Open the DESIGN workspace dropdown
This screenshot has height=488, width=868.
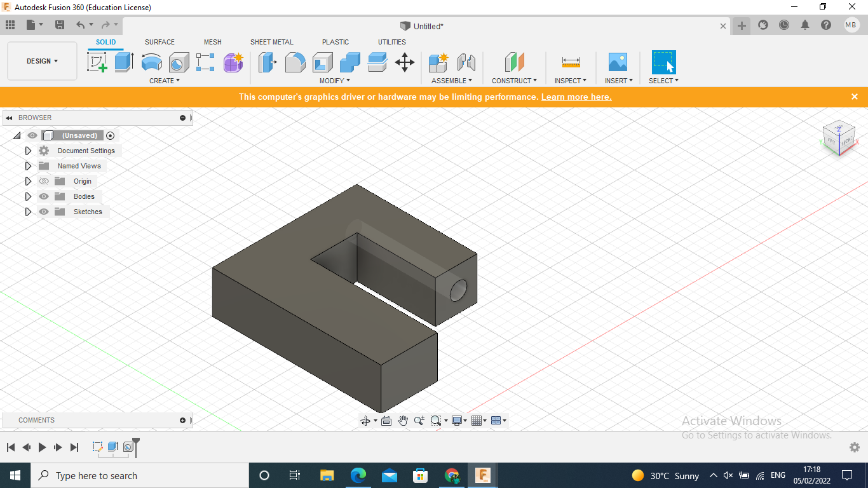[42, 61]
